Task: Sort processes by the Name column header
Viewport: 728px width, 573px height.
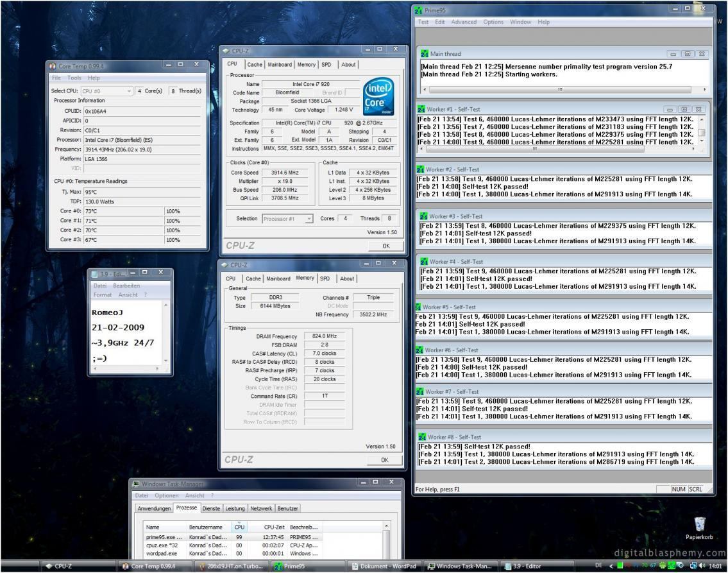Action: click(164, 527)
